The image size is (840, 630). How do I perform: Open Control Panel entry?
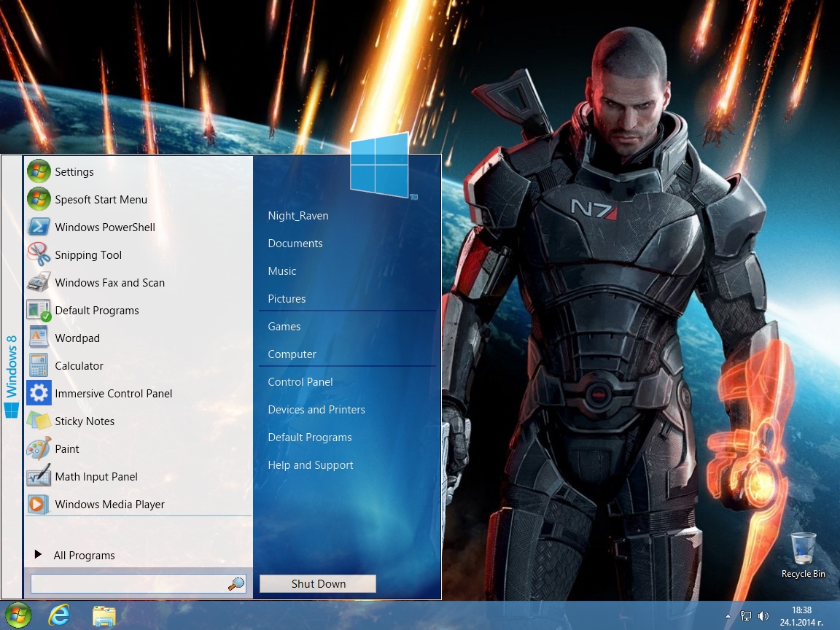point(300,382)
